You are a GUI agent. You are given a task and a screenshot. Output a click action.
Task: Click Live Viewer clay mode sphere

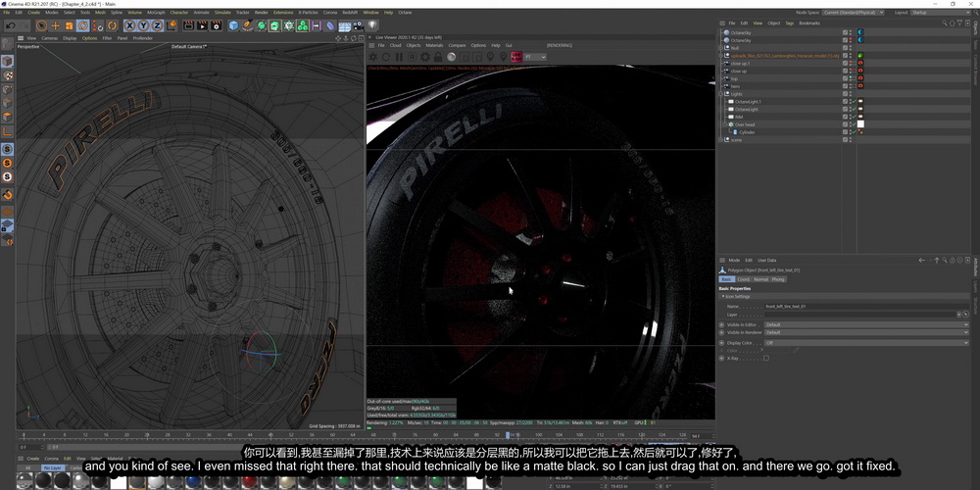pos(451,57)
